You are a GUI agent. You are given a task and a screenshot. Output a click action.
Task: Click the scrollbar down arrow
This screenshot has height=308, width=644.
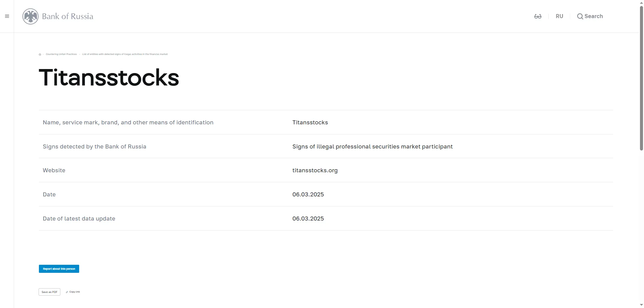point(641,305)
